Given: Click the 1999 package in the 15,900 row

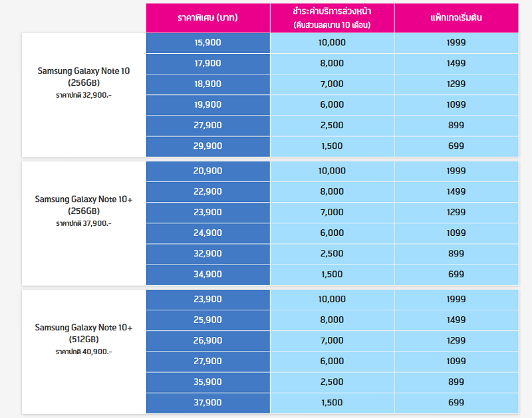Looking at the screenshot, I should [456, 43].
